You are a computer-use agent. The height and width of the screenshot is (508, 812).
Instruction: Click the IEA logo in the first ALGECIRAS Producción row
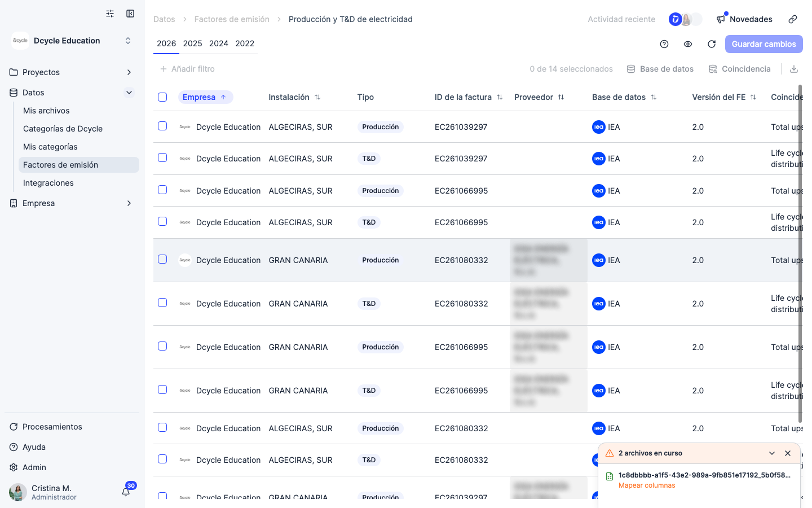[599, 127]
